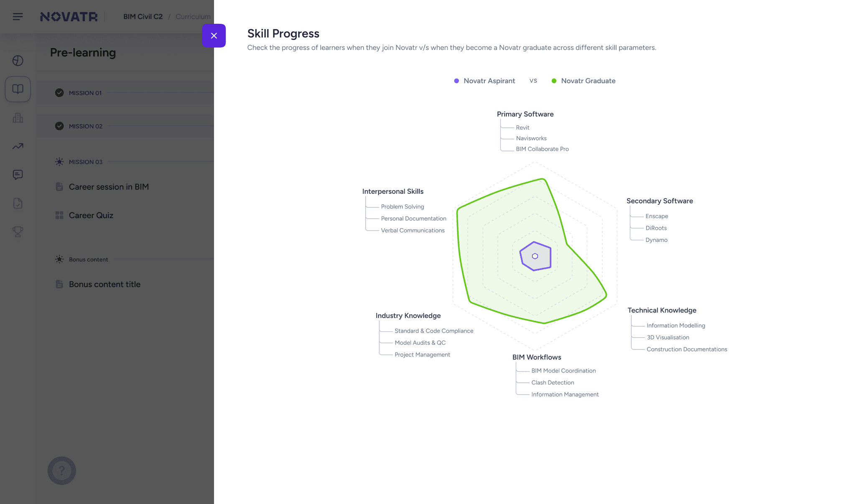This screenshot has width=856, height=504.
Task: Open the chat message icon in sidebar
Action: [x=18, y=175]
